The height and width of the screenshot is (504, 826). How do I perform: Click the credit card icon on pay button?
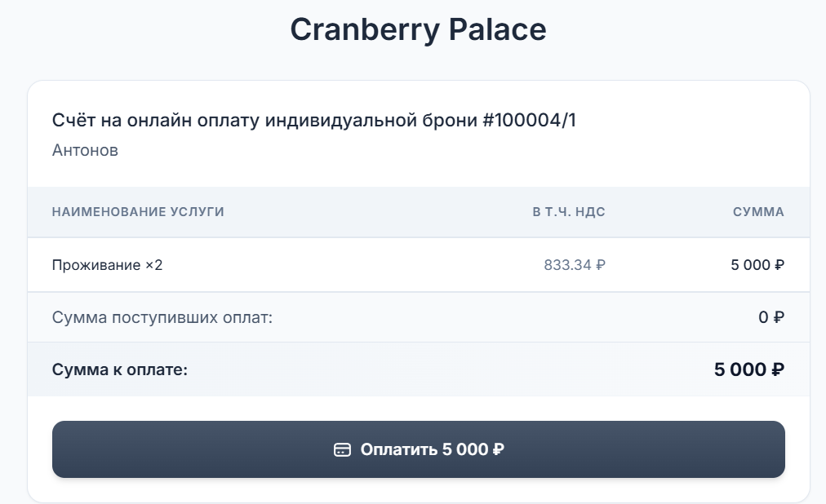(343, 449)
